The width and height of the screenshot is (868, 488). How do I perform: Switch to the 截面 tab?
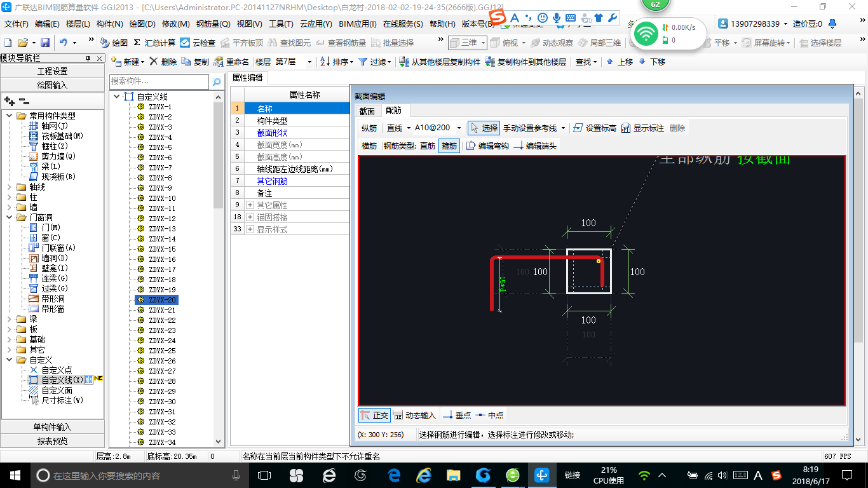click(x=367, y=111)
